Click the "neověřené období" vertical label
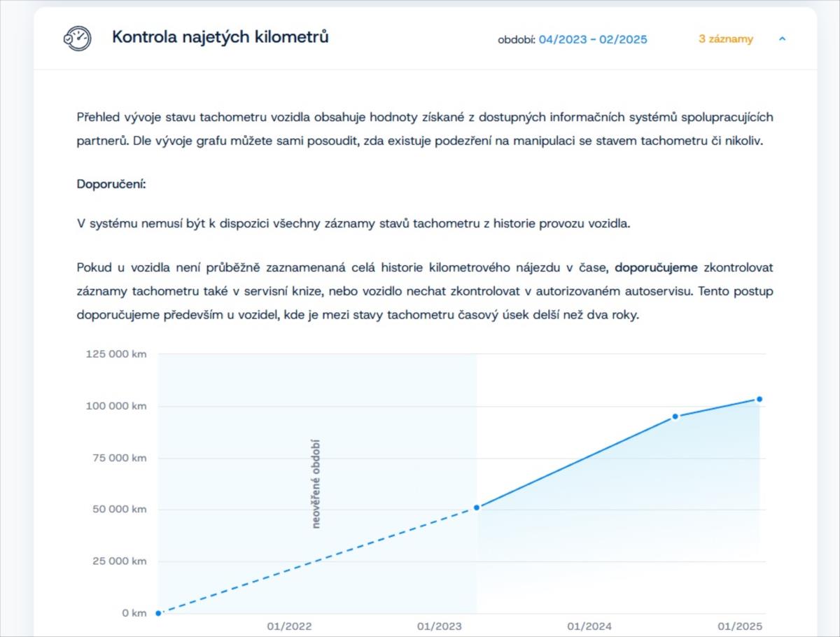The width and height of the screenshot is (840, 637). [x=316, y=484]
